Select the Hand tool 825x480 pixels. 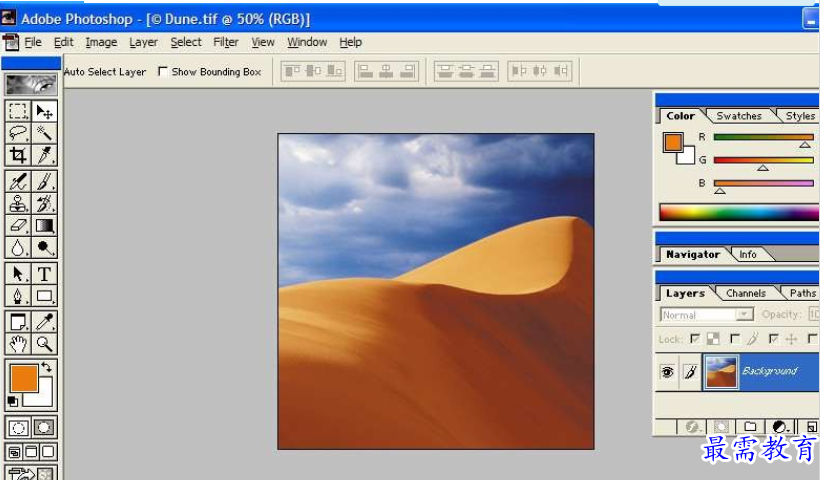point(18,344)
